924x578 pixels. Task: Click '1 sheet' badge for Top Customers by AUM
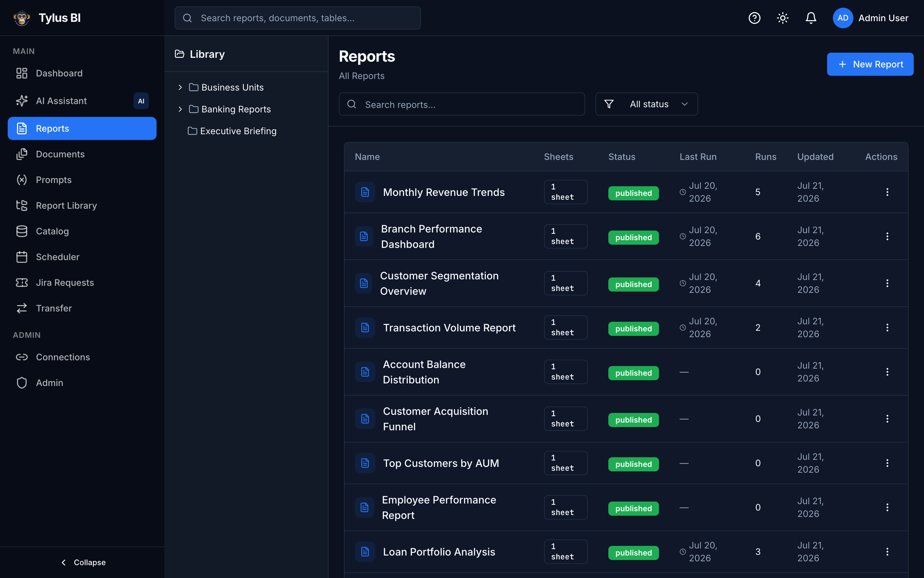(566, 463)
